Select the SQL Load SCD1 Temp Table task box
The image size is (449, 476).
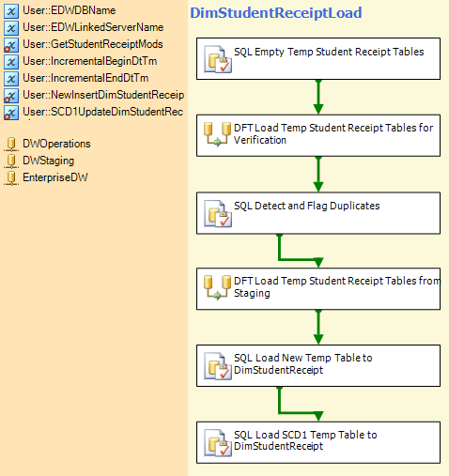(x=318, y=442)
